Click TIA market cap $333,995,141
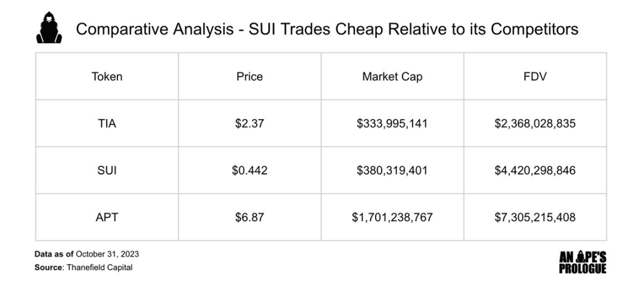The width and height of the screenshot is (644, 292). (392, 123)
